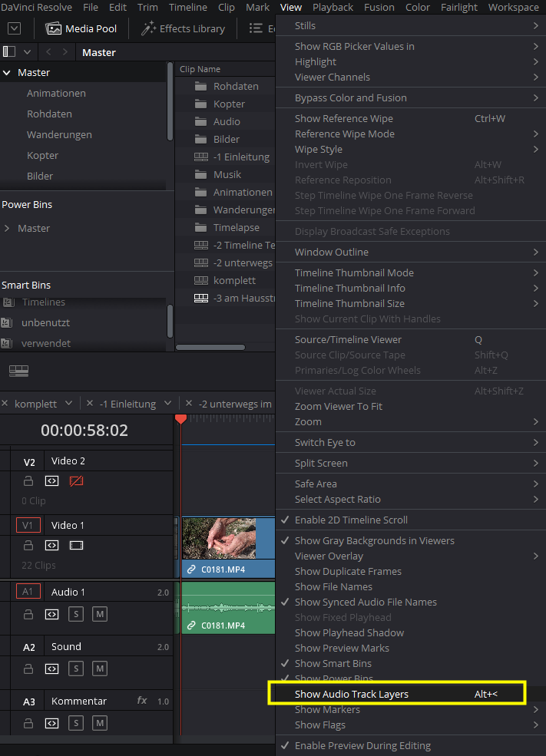Collapse the Master bin tree
Image resolution: width=546 pixels, height=756 pixels.
[7, 72]
